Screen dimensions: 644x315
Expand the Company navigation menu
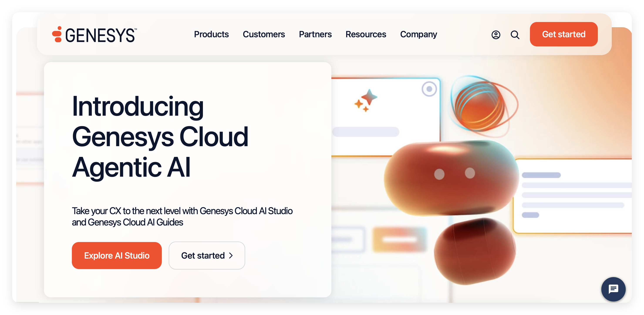pyautogui.click(x=418, y=34)
